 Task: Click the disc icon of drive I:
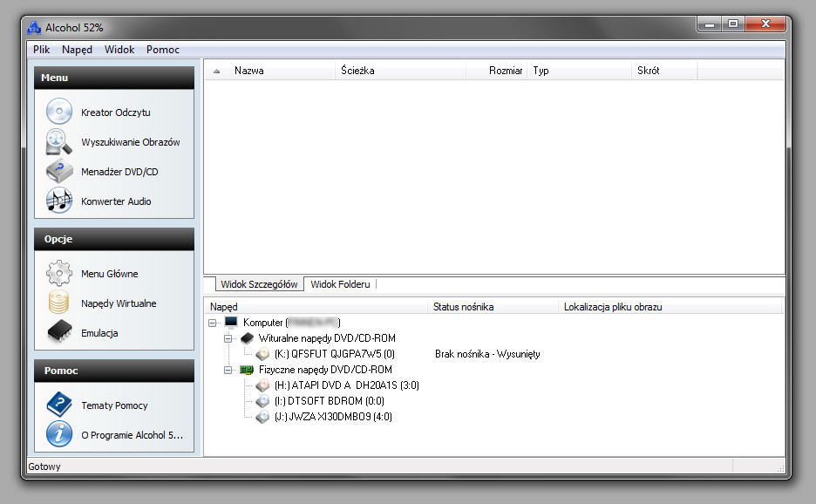click(262, 401)
